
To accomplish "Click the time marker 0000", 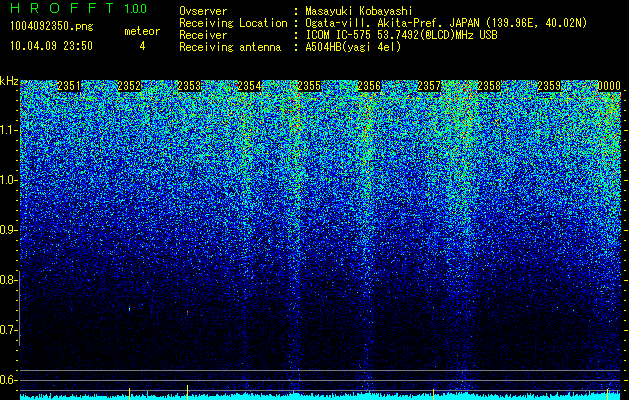I will [609, 86].
